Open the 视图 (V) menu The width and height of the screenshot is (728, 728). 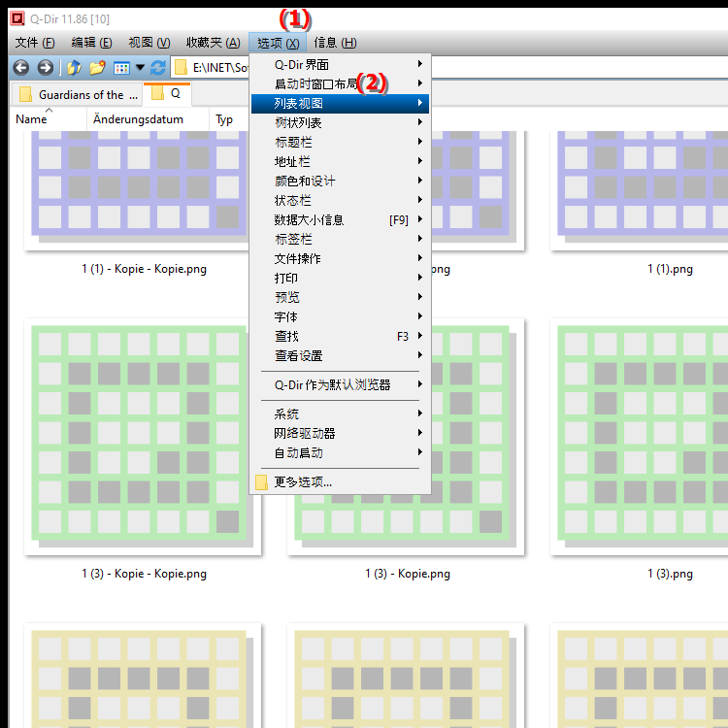pos(149,43)
